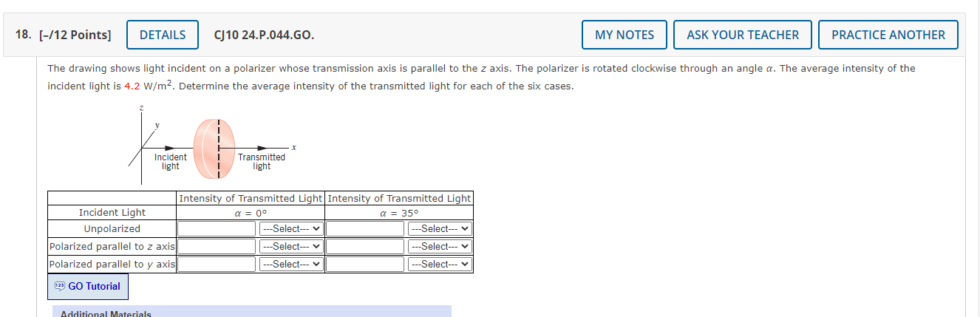The height and width of the screenshot is (317, 980).
Task: Open the GO Tutorial link
Action: (94, 286)
